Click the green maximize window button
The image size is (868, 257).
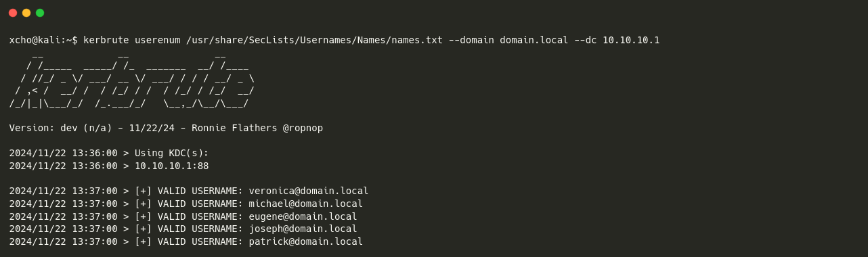(40, 13)
